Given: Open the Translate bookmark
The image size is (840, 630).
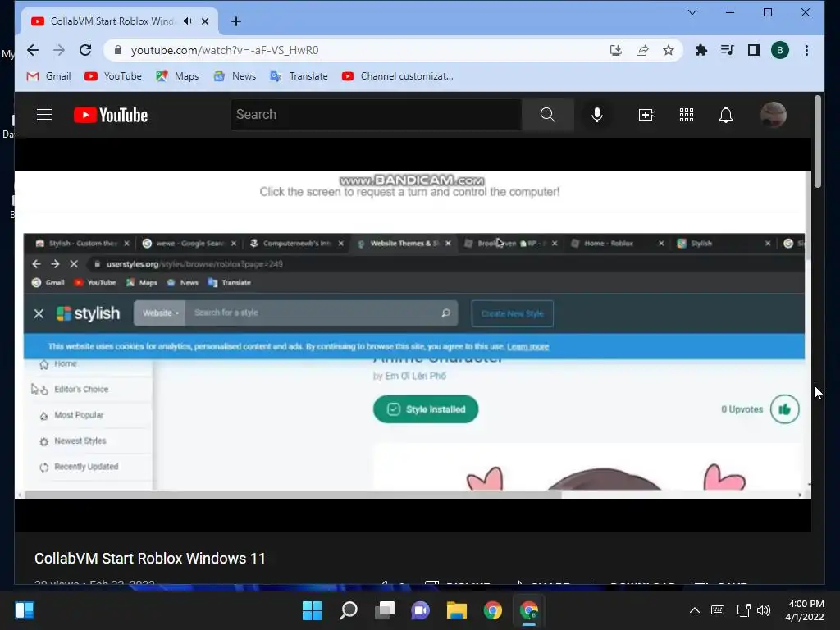Looking at the screenshot, I should tap(299, 76).
